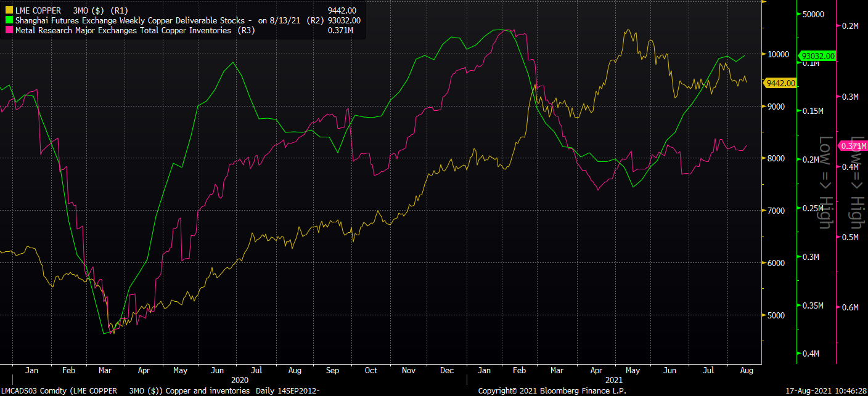Click the green Shanghai Futures legend swatch
The width and height of the screenshot is (868, 396).
[x=9, y=20]
